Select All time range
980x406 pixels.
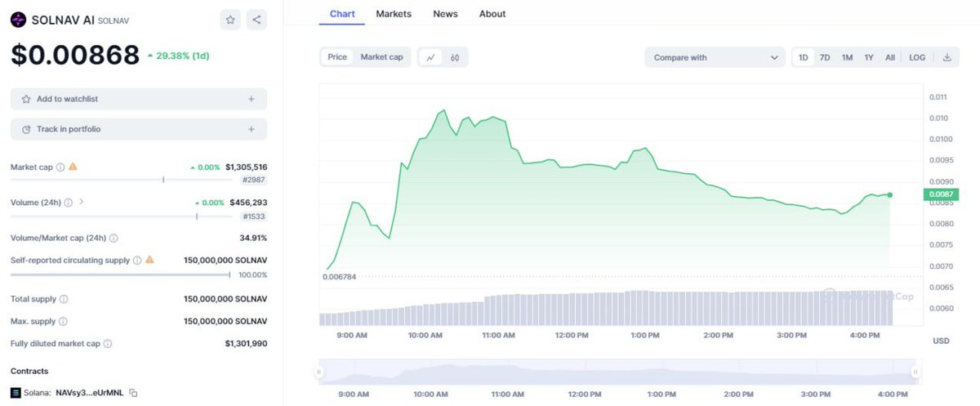coord(890,57)
